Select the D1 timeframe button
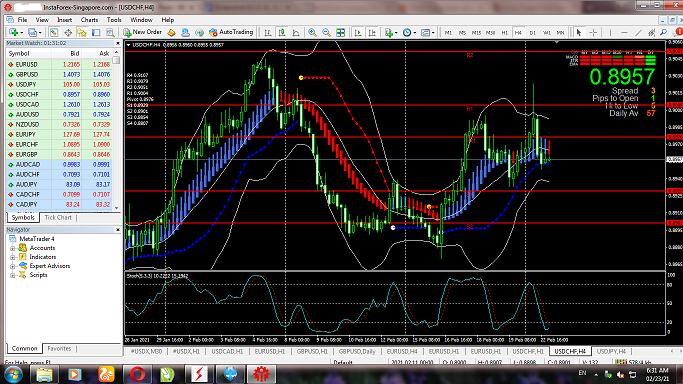The height and width of the screenshot is (384, 683). tap(532, 33)
